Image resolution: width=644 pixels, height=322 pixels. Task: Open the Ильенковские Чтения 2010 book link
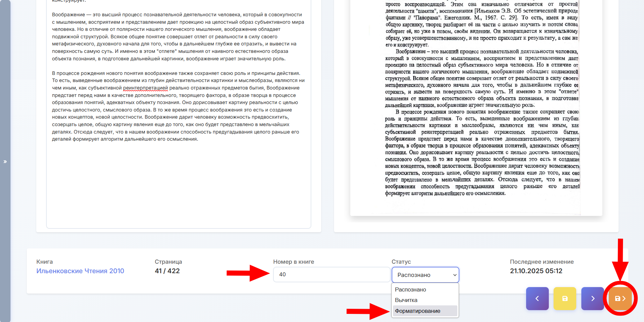coord(80,271)
